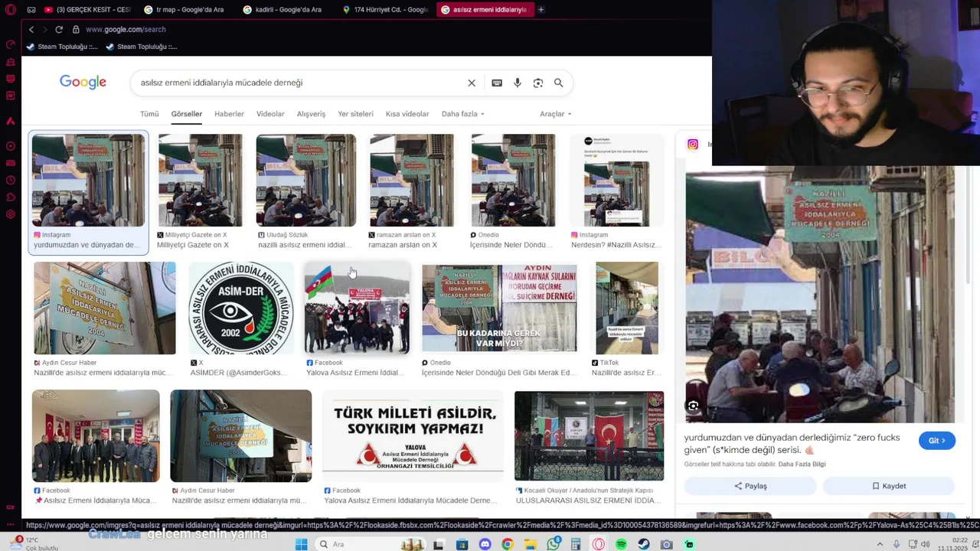Select the Görseller tab

[x=187, y=114]
